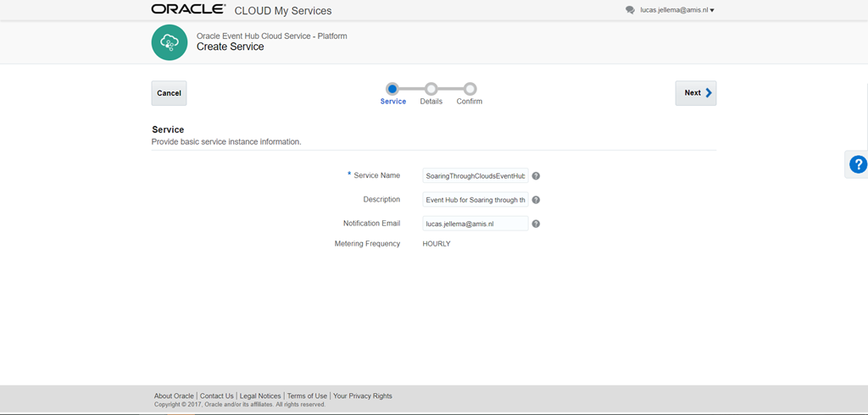Click the Create Service heading text

pos(231,47)
